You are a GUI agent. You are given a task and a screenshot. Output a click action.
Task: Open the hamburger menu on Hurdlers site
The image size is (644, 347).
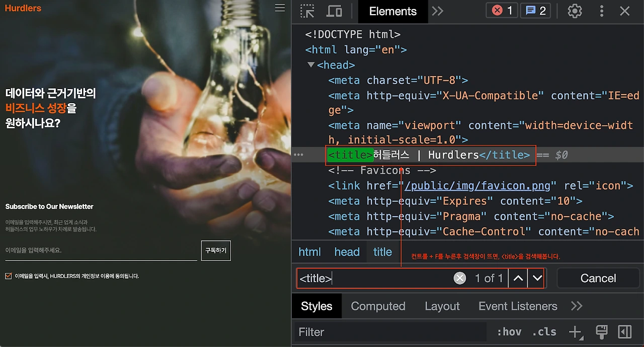tap(280, 8)
